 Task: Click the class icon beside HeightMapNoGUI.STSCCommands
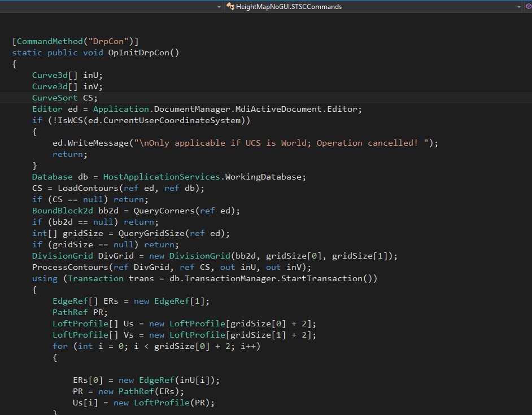(230, 6)
